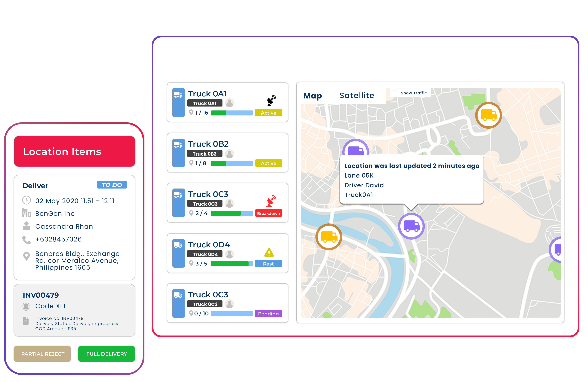Click the delivery location pin icon

point(27,256)
